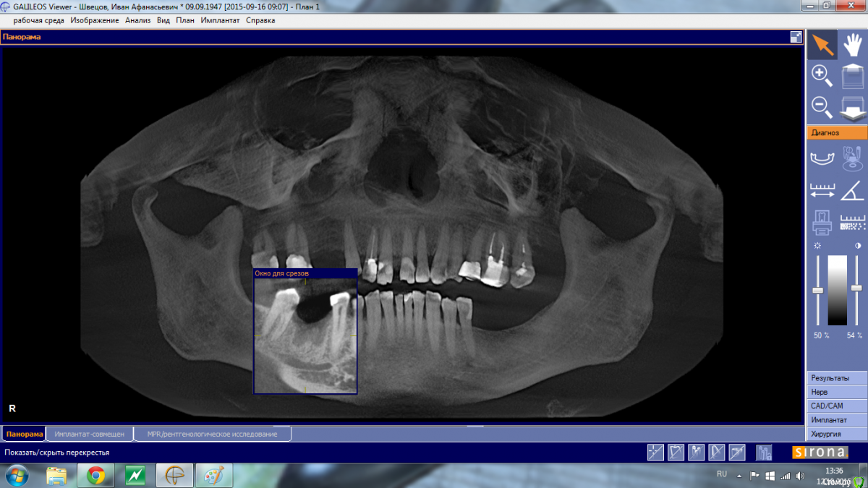Click the print icon in Диагноз panel
Viewport: 868px width, 488px height.
pos(822,221)
